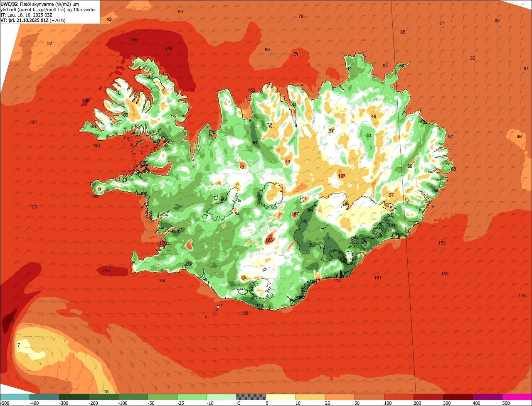This screenshot has height=406, width=532.
Task: Click the value '167' west of Vatnajökull
Action: point(295,214)
